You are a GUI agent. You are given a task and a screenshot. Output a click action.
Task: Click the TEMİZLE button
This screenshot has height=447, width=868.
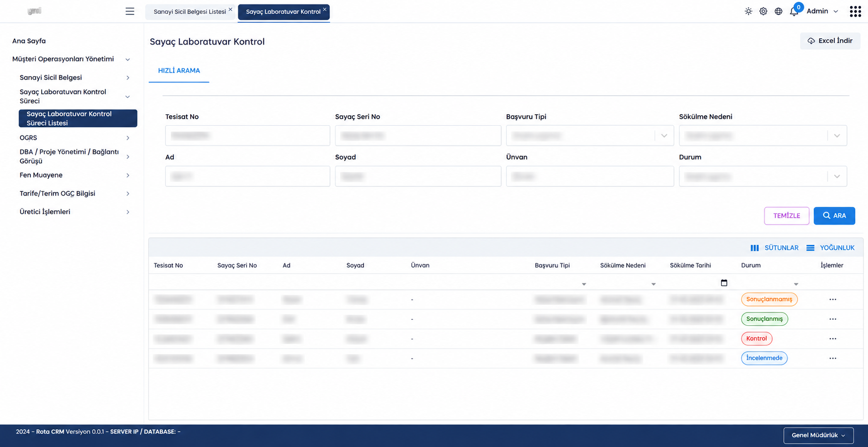787,216
